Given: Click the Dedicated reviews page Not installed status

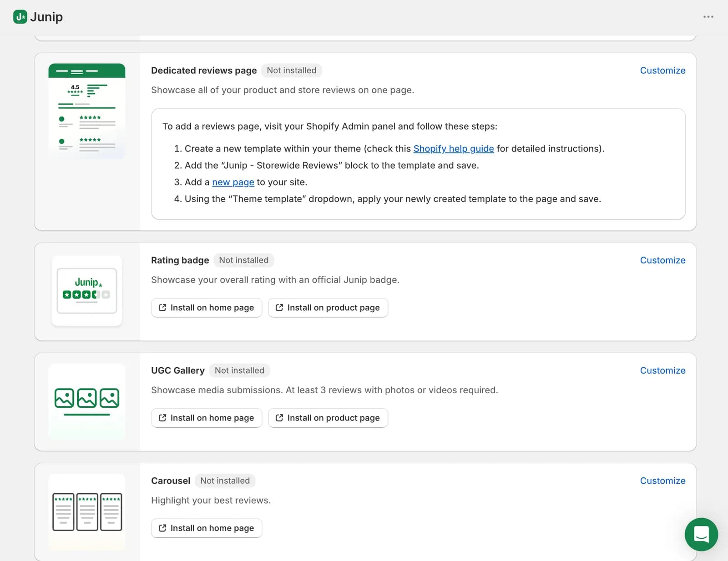Looking at the screenshot, I should coord(292,71).
